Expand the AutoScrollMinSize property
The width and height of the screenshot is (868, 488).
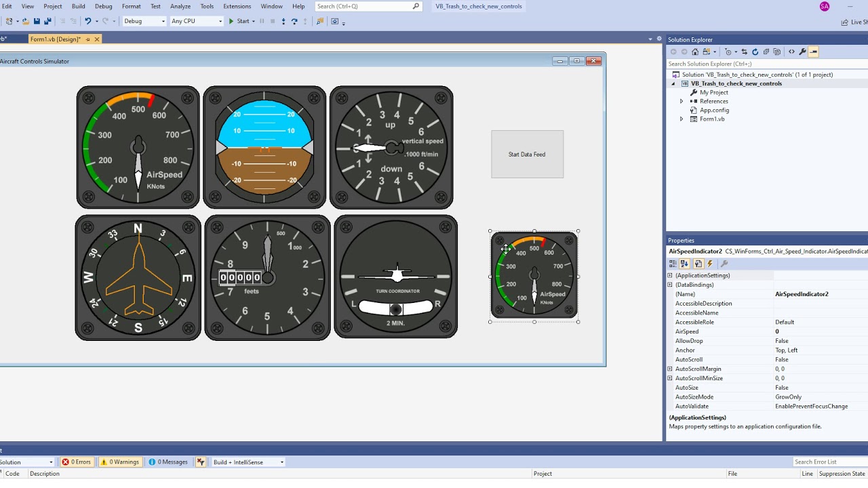coord(670,378)
